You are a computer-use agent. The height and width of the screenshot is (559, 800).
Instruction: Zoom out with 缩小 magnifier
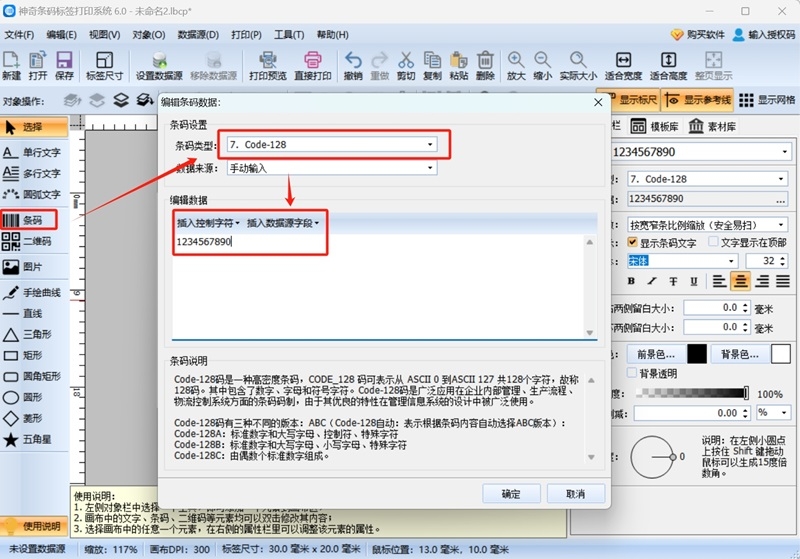click(542, 65)
